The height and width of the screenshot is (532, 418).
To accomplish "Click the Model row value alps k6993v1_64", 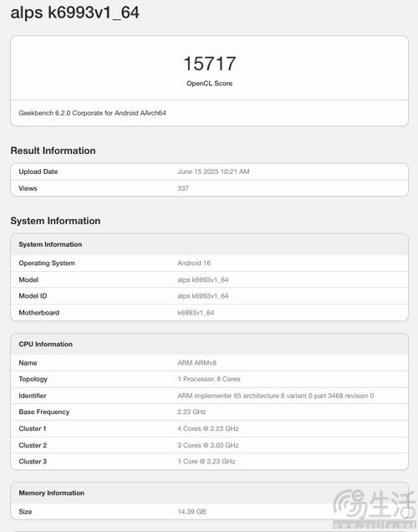I will pyautogui.click(x=202, y=280).
